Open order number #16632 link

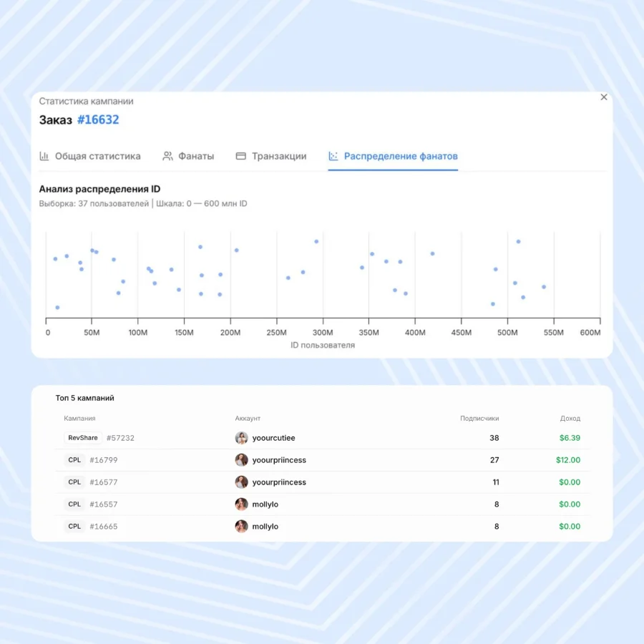pyautogui.click(x=98, y=119)
